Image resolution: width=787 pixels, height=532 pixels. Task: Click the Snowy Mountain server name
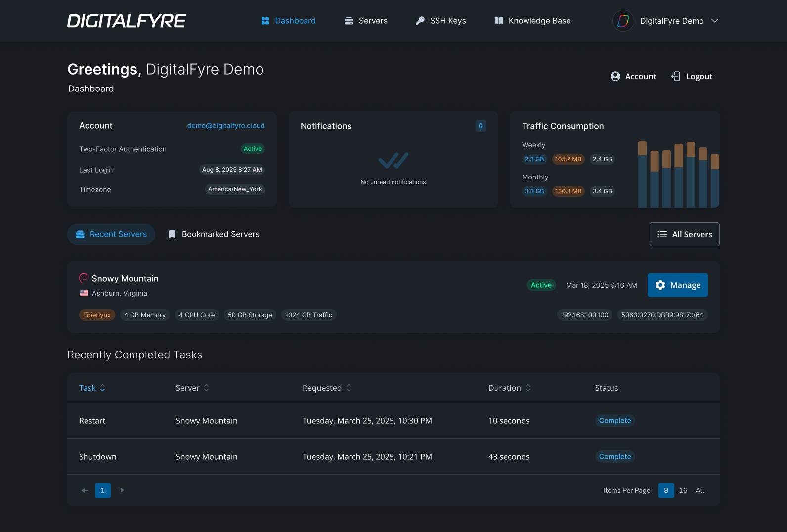(125, 279)
